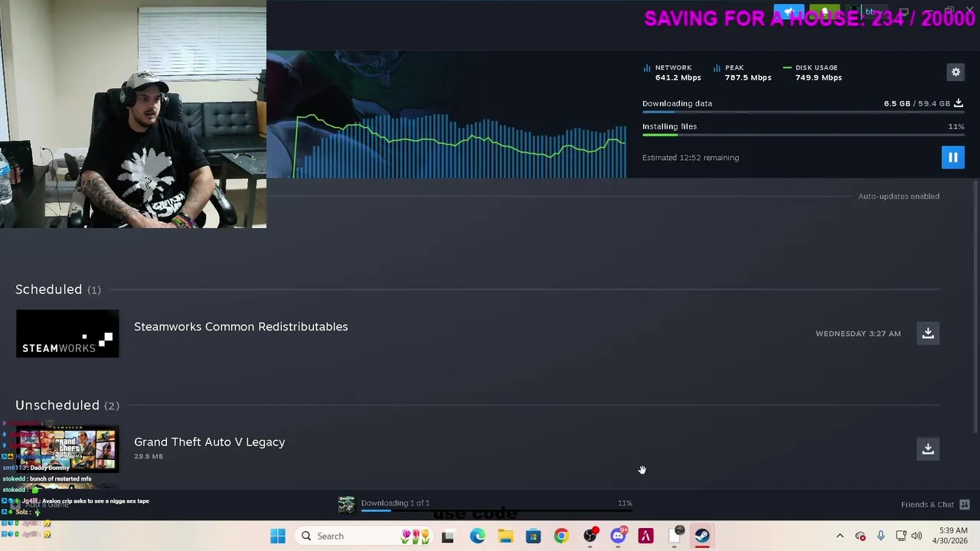Click the downloading game's small thumbnail in footer
Viewport: 980px width, 551px height.
[347, 504]
